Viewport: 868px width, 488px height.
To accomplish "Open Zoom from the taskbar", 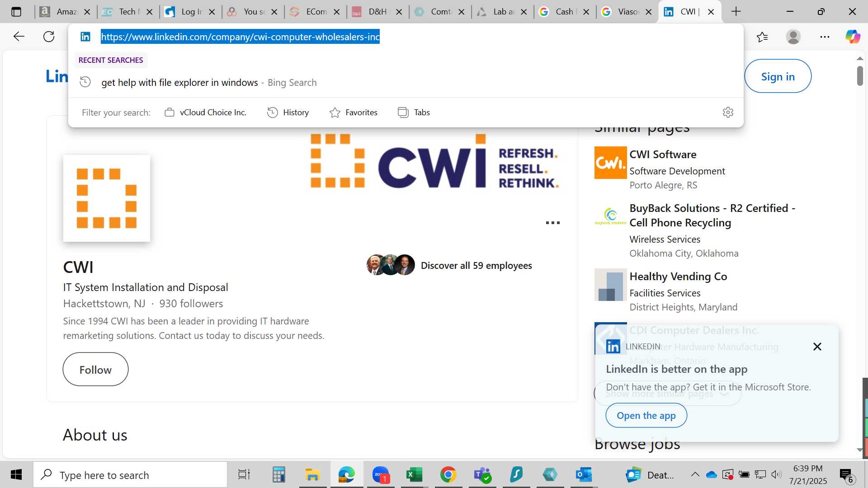I will [x=381, y=474].
